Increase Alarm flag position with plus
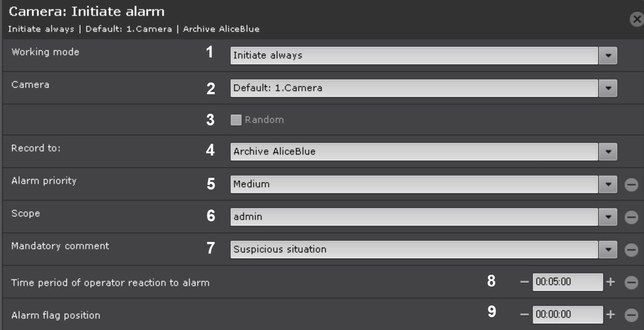644x330 pixels. [x=611, y=315]
